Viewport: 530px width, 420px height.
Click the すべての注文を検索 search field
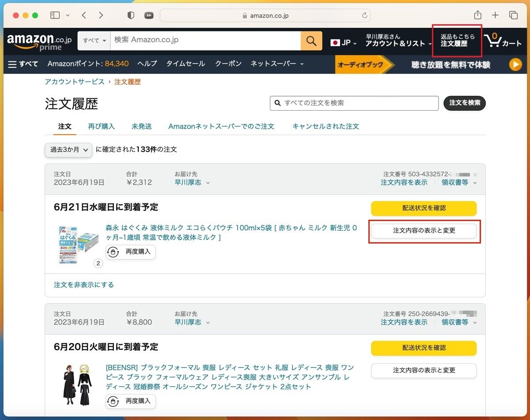pyautogui.click(x=354, y=103)
